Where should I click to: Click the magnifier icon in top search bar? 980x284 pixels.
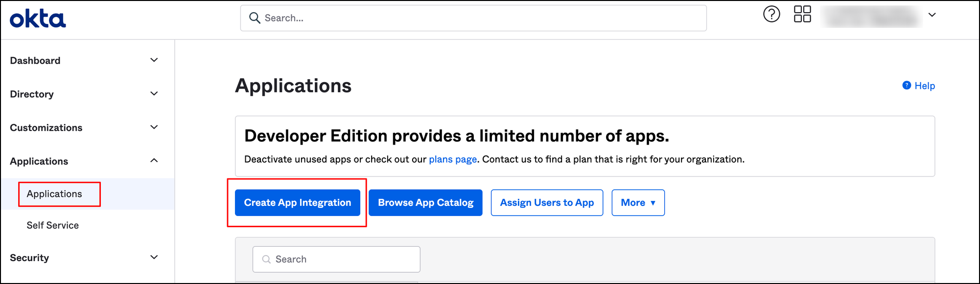(255, 18)
